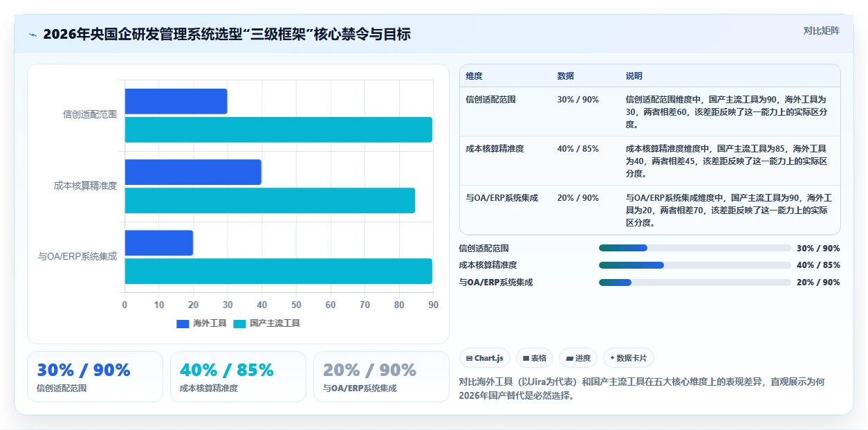
Task: Click the 40% / 85% table data cell
Action: (578, 149)
